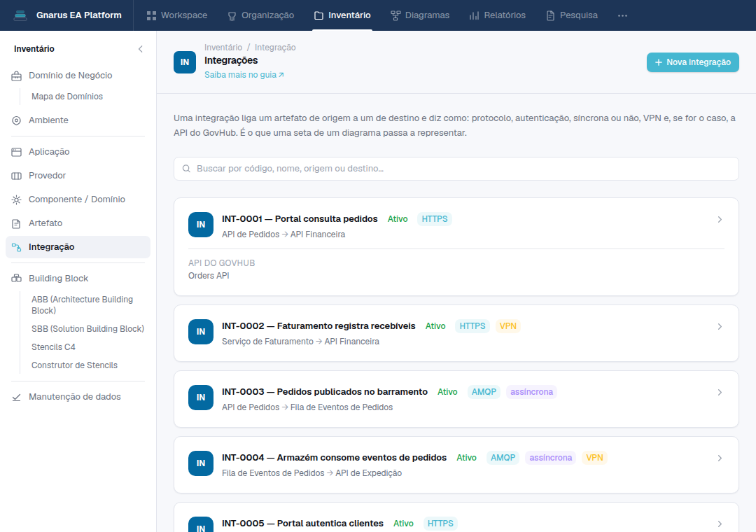
Task: Click the Nova integração button
Action: tap(693, 62)
